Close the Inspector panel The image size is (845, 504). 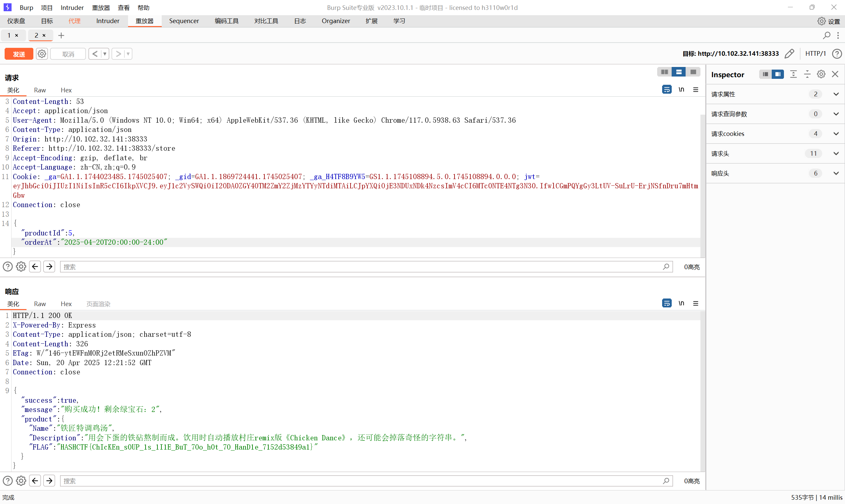(x=835, y=74)
